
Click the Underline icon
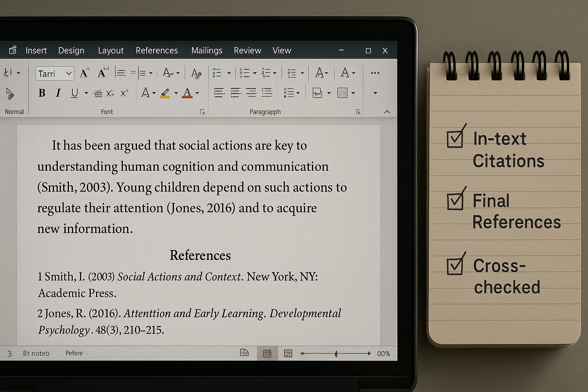tap(75, 93)
